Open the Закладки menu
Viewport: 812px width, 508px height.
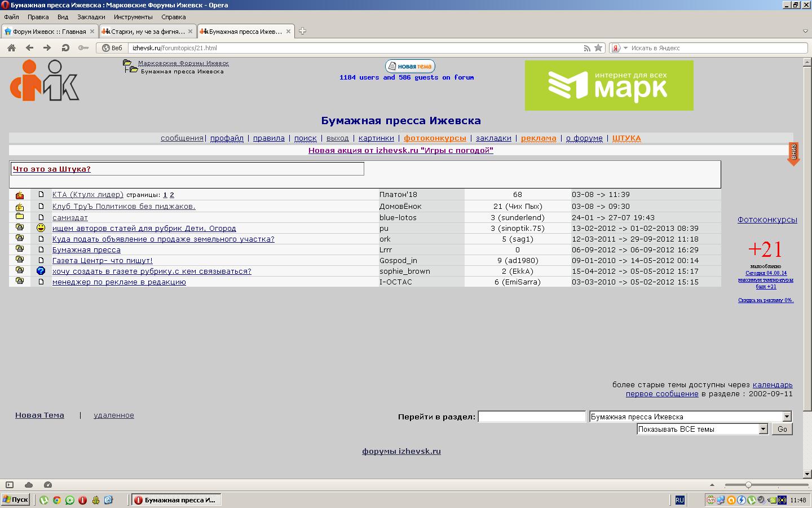click(91, 17)
